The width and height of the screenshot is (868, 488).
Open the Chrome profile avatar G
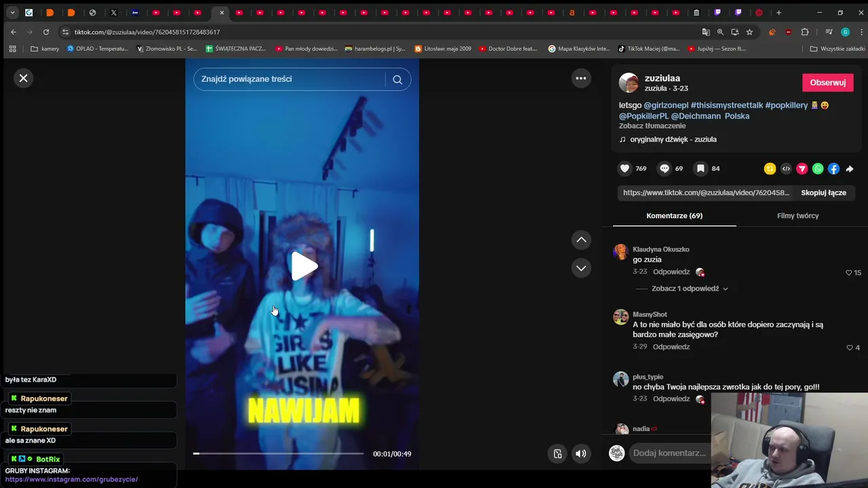845,32
